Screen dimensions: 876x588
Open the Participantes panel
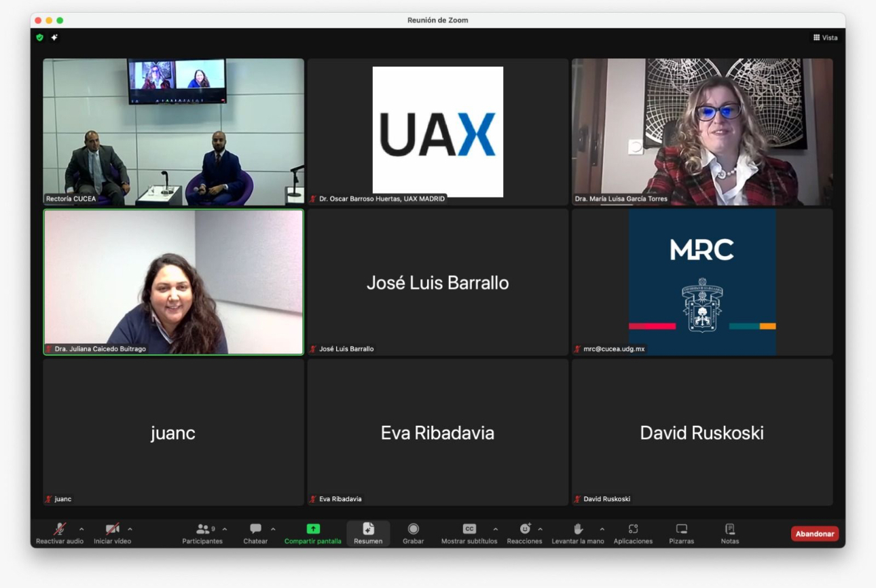pyautogui.click(x=202, y=534)
